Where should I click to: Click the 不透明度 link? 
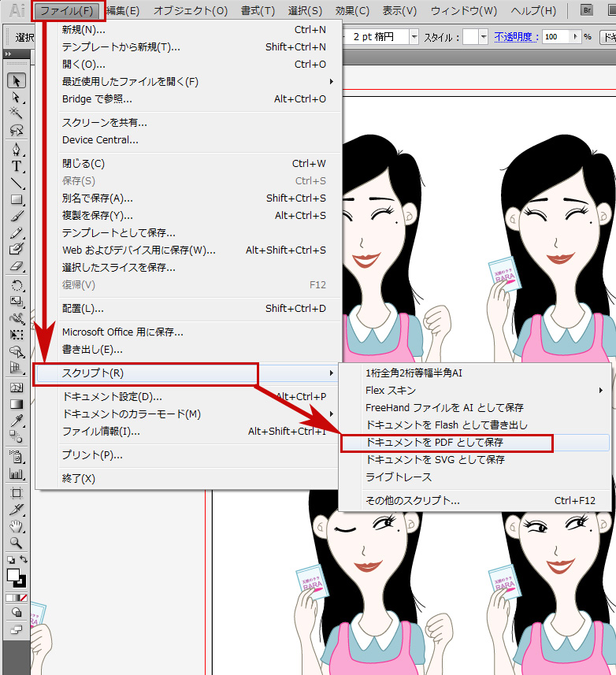point(516,36)
